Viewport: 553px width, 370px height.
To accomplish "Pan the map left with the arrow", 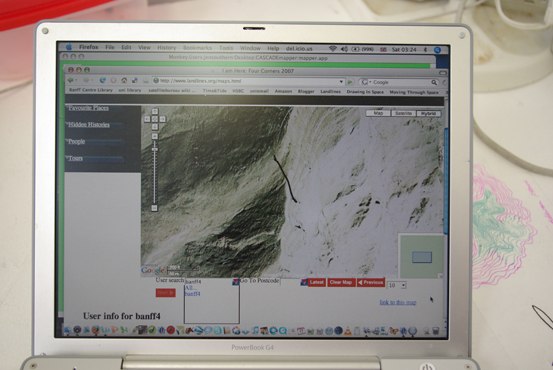I will click(x=147, y=119).
